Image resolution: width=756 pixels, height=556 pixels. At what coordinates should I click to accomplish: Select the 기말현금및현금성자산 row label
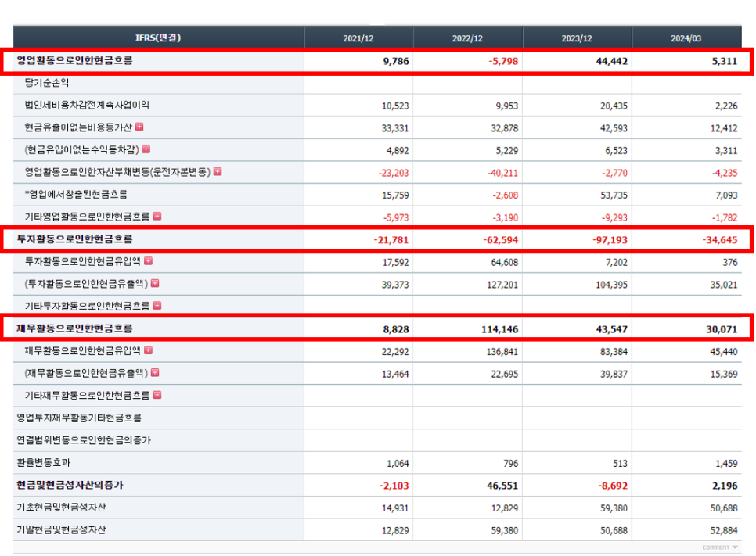click(61, 529)
